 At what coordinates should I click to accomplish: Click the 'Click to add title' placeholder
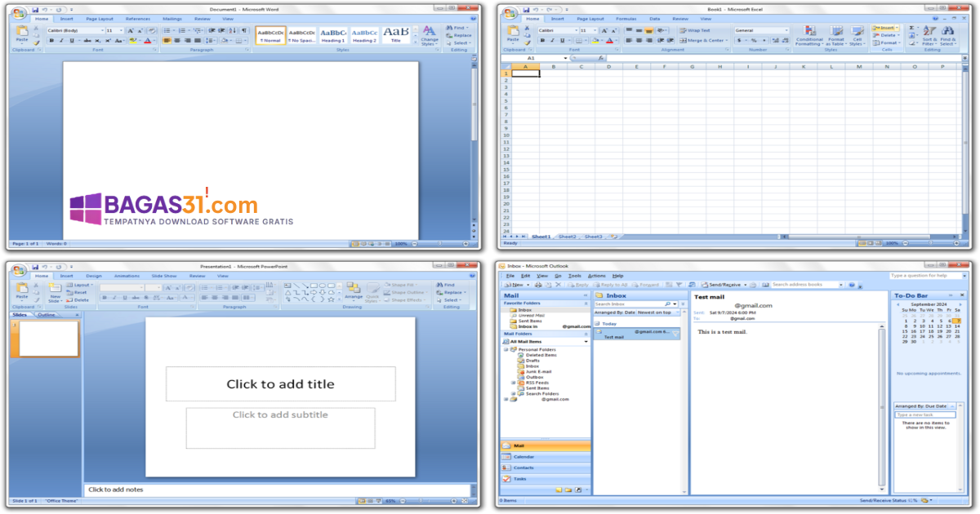[280, 383]
